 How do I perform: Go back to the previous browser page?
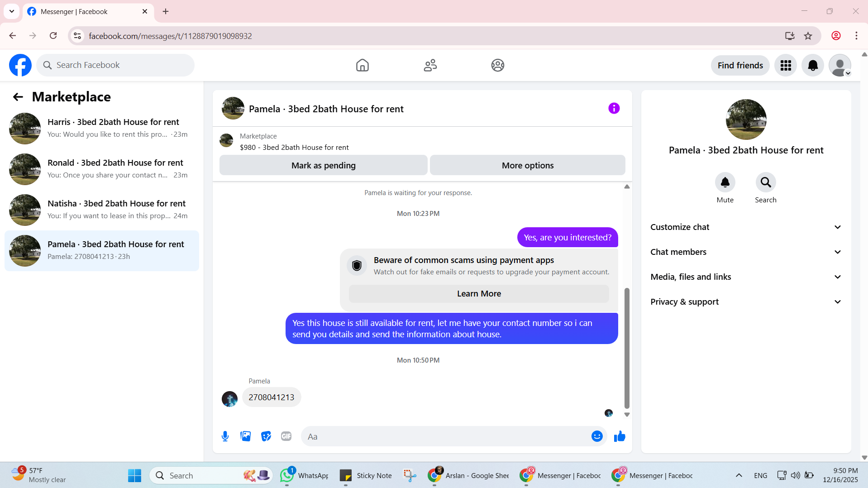coord(13,36)
